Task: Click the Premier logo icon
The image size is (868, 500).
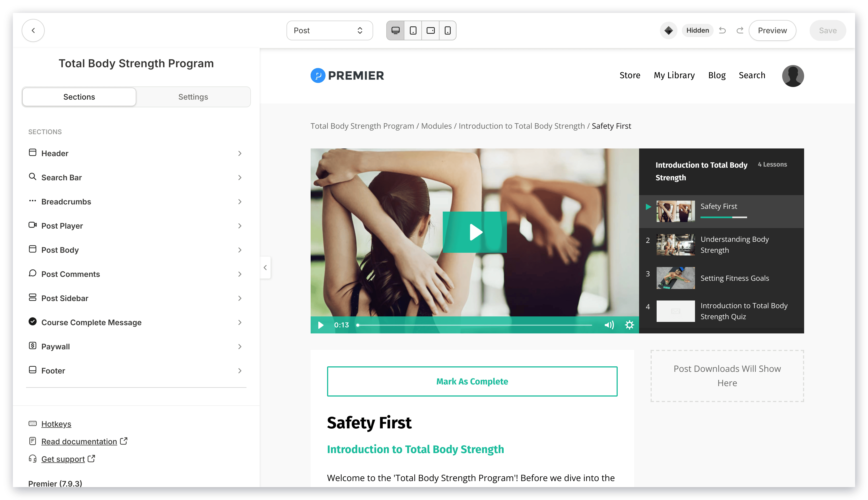Action: point(318,75)
